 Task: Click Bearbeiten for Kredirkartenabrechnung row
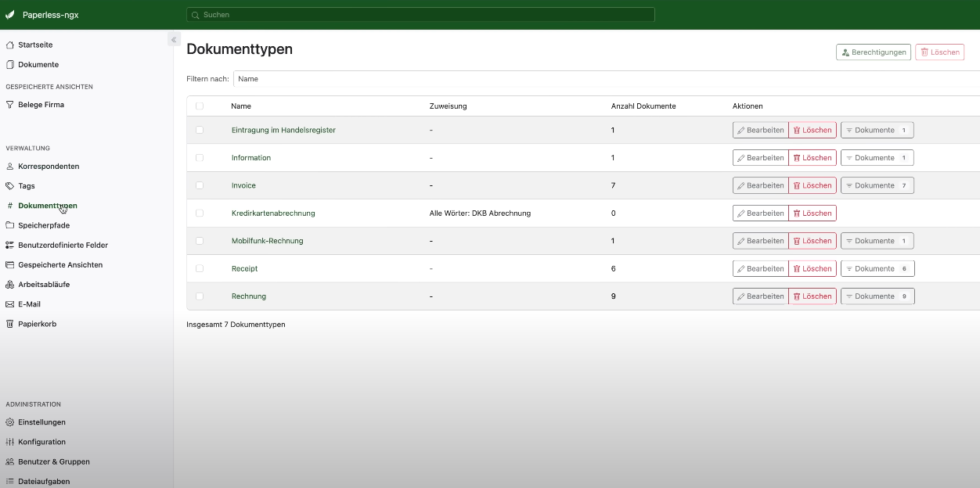coord(761,213)
